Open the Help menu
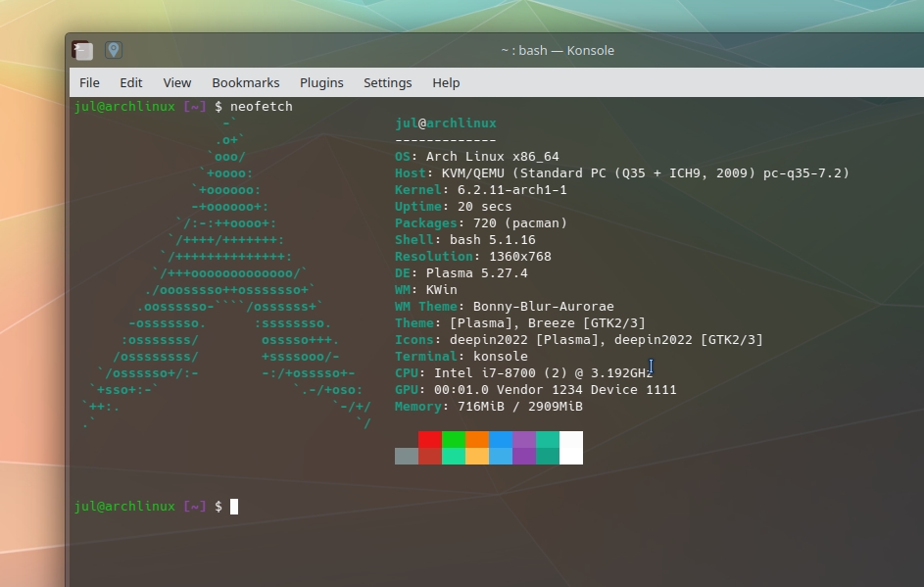Image resolution: width=924 pixels, height=587 pixels. (x=446, y=83)
